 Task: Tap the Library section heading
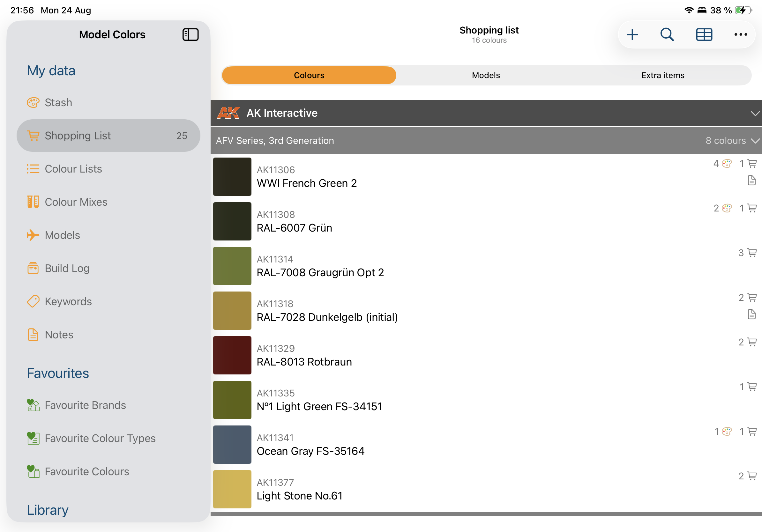(x=48, y=510)
